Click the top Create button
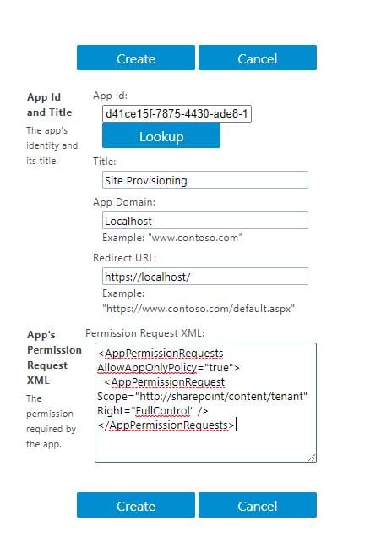392x543 pixels. coord(136,58)
